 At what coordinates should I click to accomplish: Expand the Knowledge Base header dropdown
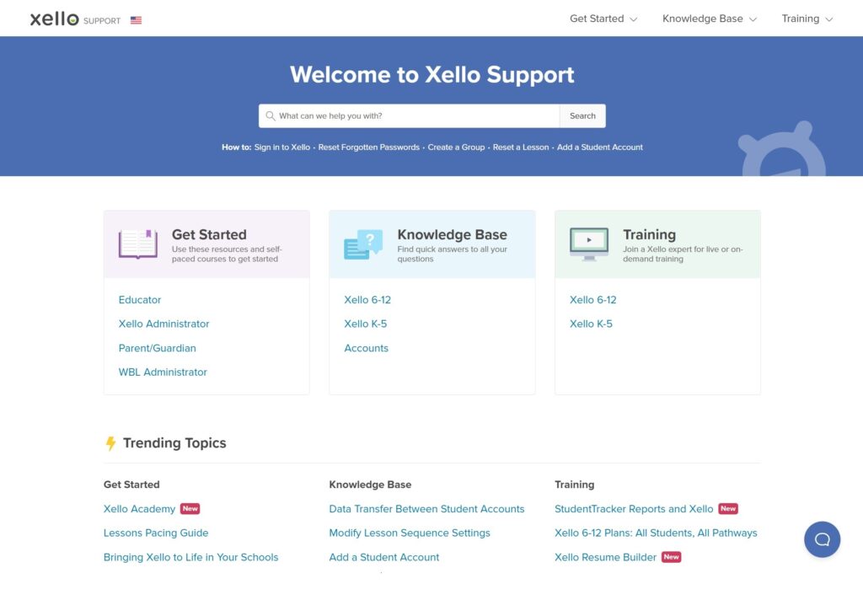coord(710,19)
